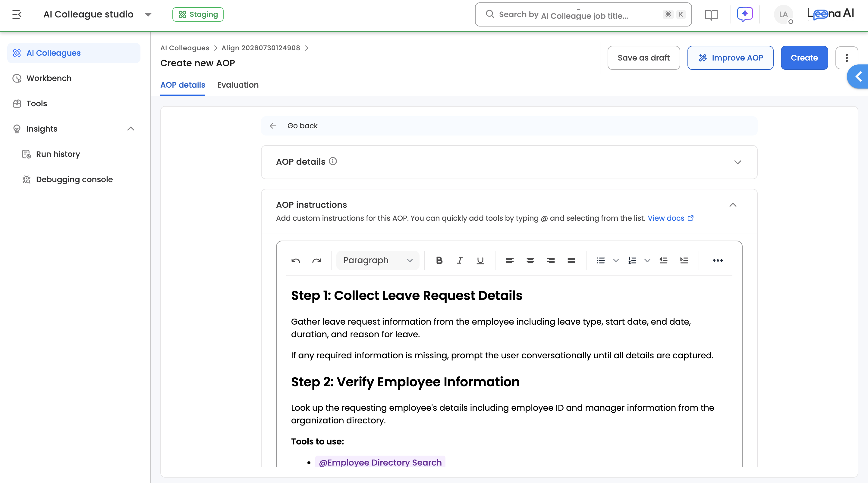The height and width of the screenshot is (483, 868).
Task: Justify the text
Action: pyautogui.click(x=571, y=260)
